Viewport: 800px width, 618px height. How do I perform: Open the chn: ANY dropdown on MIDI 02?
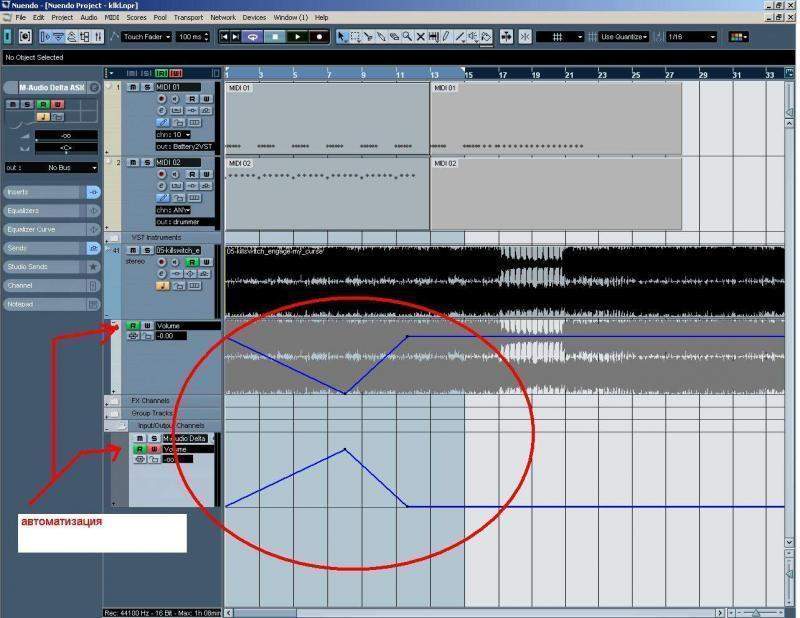[173, 210]
